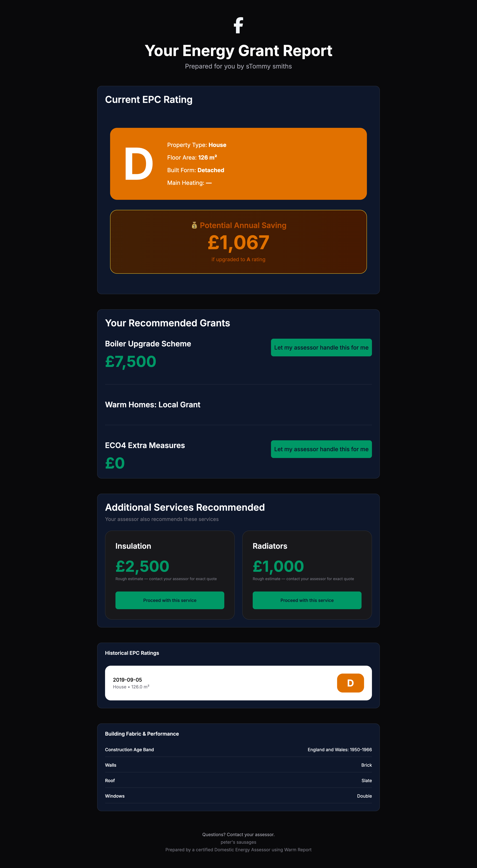Image resolution: width=477 pixels, height=868 pixels.
Task: Select the 2019-09-05 historical EPC entry
Action: [x=238, y=683]
